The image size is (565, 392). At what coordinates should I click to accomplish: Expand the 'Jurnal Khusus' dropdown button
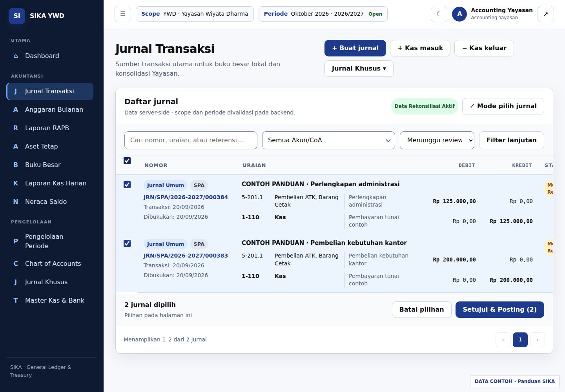pyautogui.click(x=359, y=69)
